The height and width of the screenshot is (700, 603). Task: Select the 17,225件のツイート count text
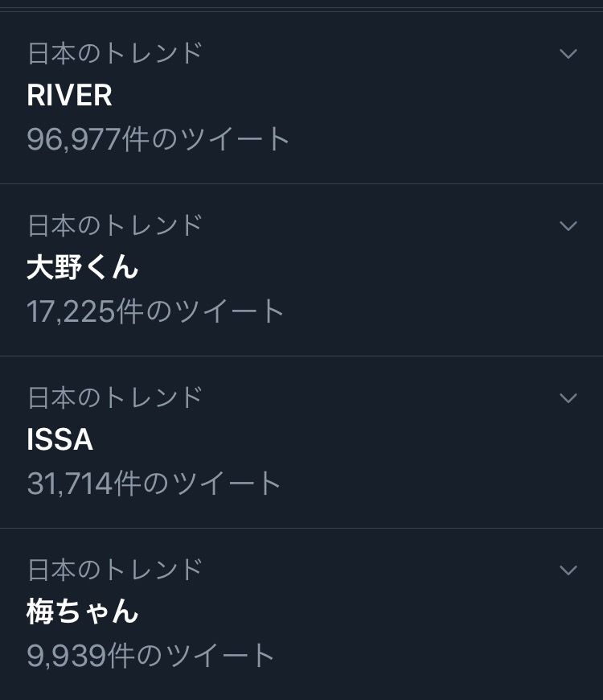(155, 311)
